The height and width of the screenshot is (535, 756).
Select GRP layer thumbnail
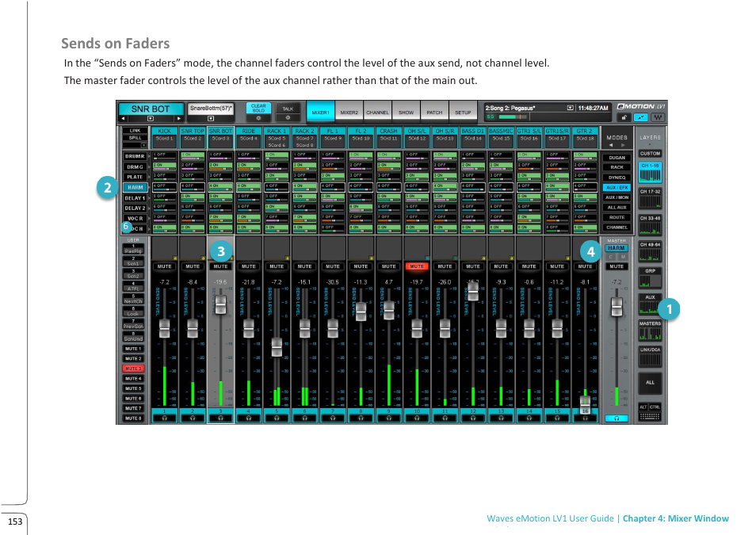[x=650, y=278]
